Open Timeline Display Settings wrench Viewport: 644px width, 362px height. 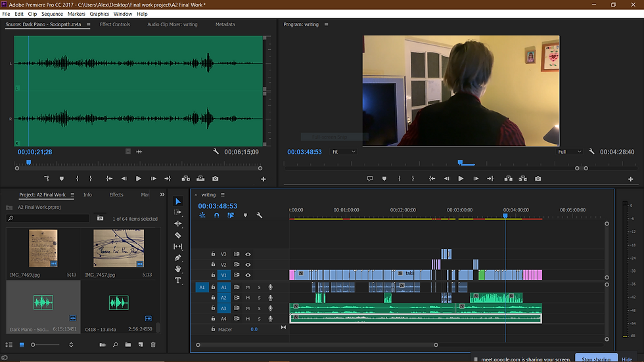pyautogui.click(x=260, y=215)
